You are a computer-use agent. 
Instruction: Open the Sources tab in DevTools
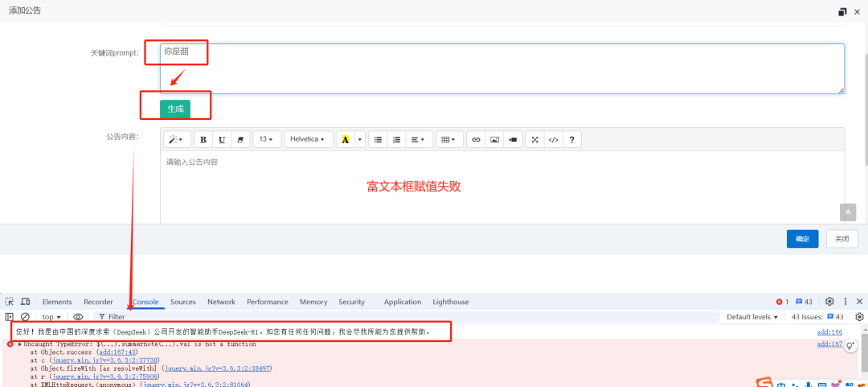183,302
